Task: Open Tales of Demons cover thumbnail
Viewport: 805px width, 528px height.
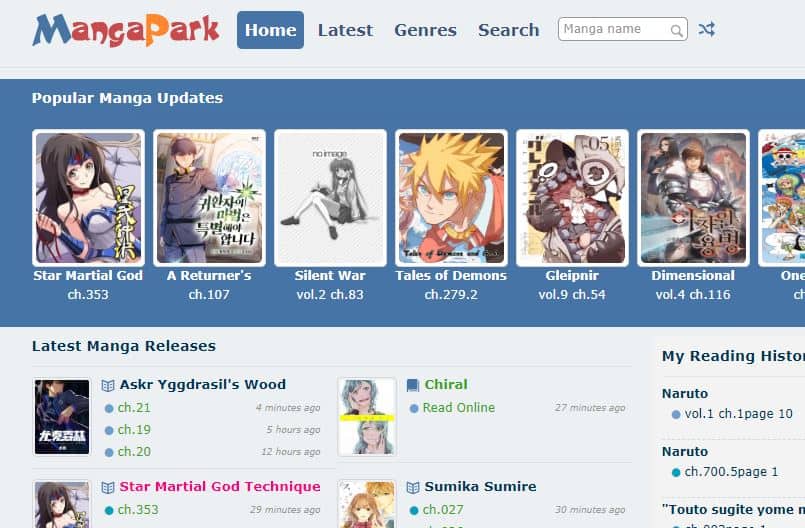Action: 451,198
